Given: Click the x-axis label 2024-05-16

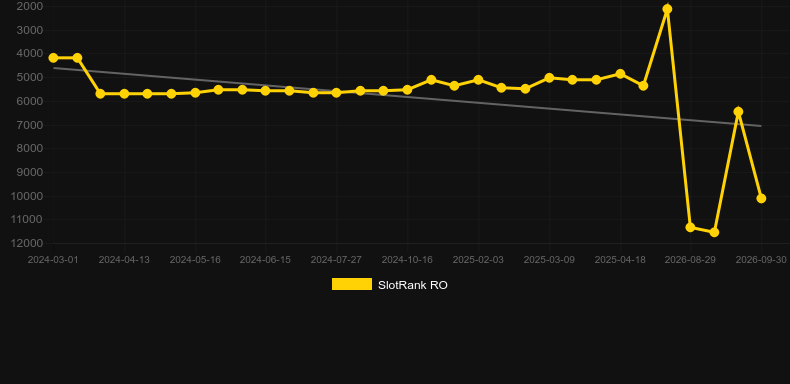Looking at the screenshot, I should point(195,260).
